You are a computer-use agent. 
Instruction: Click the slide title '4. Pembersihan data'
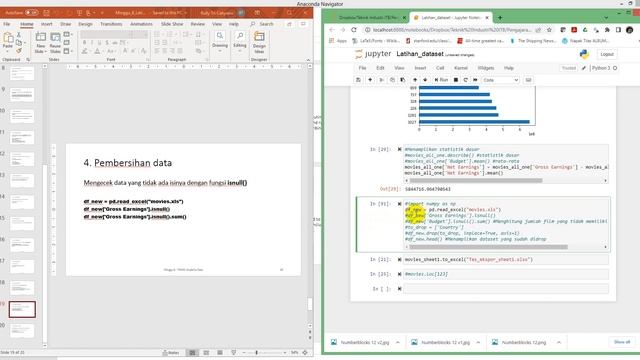pos(128,163)
